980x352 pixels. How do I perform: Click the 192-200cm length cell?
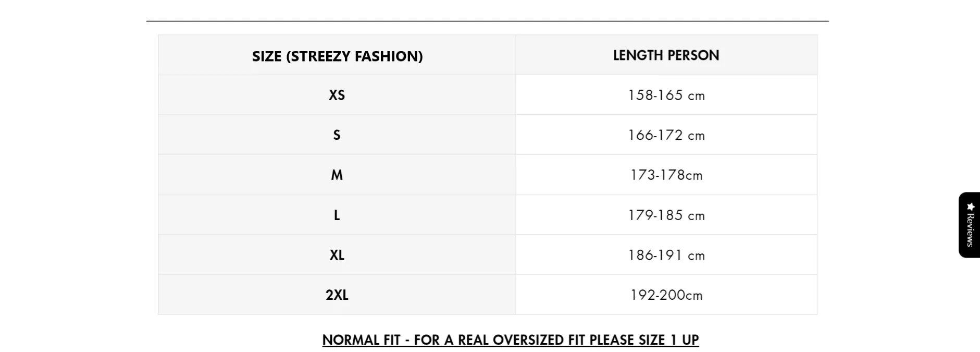[x=666, y=295]
